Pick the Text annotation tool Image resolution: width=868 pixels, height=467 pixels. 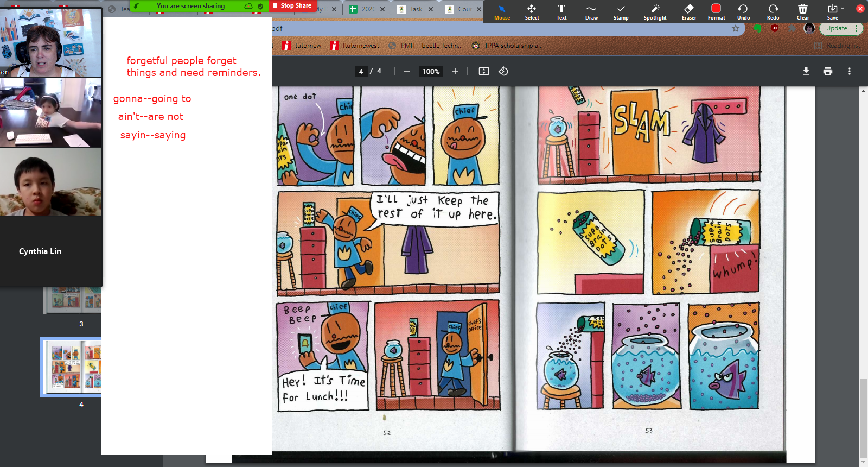click(561, 11)
